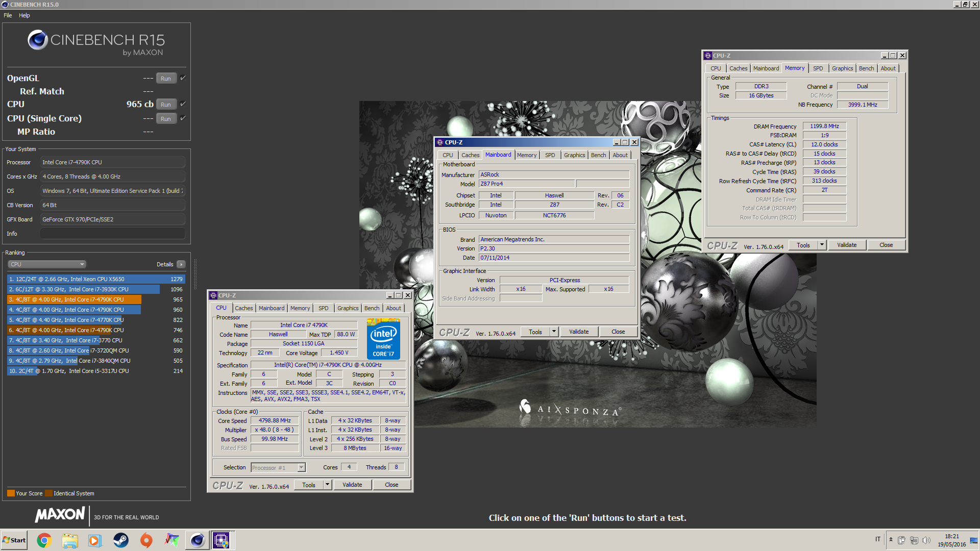Viewport: 980px width, 551px height.
Task: Open About tab in Memory CPU-Z window
Action: click(x=888, y=68)
